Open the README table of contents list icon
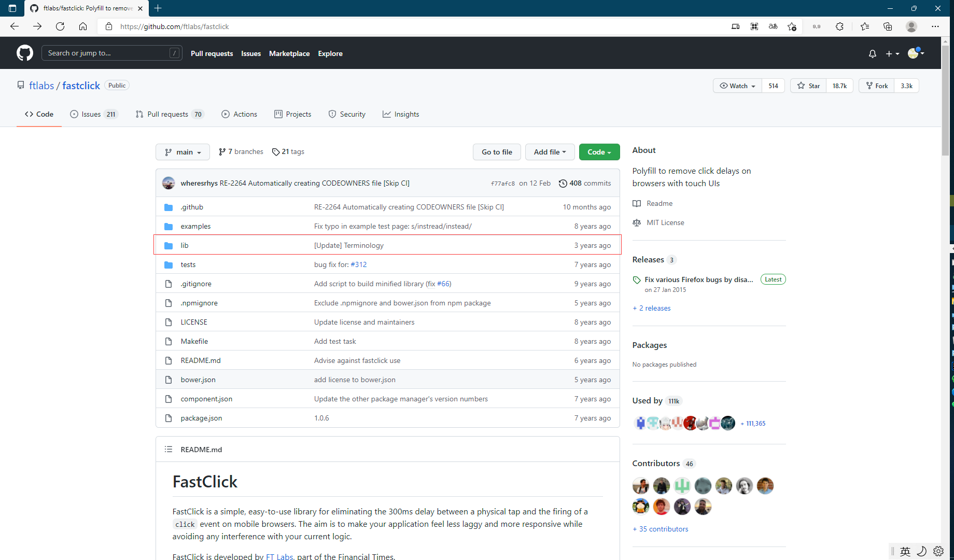The height and width of the screenshot is (560, 954). [x=169, y=449]
